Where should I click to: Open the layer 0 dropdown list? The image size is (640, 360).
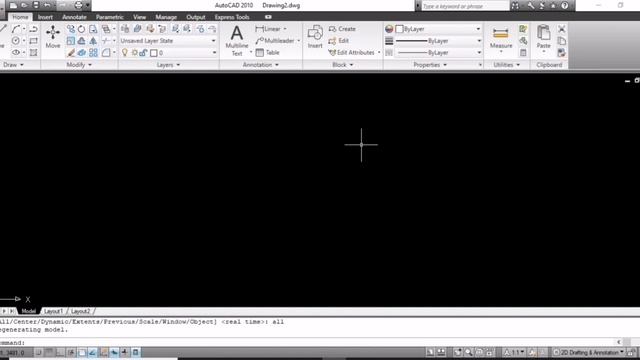(x=214, y=53)
